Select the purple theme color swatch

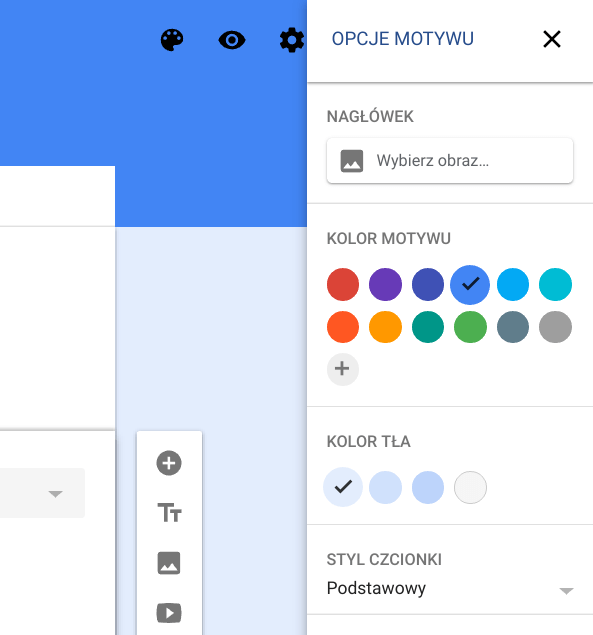click(385, 284)
